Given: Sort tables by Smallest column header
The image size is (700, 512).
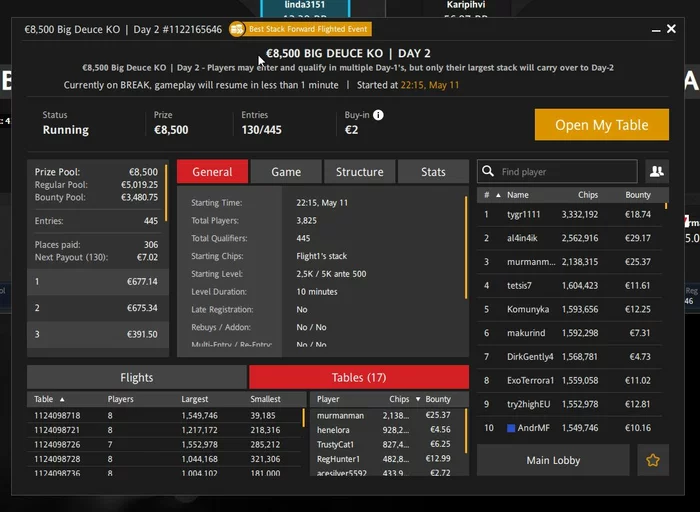Looking at the screenshot, I should pyautogui.click(x=265, y=399).
